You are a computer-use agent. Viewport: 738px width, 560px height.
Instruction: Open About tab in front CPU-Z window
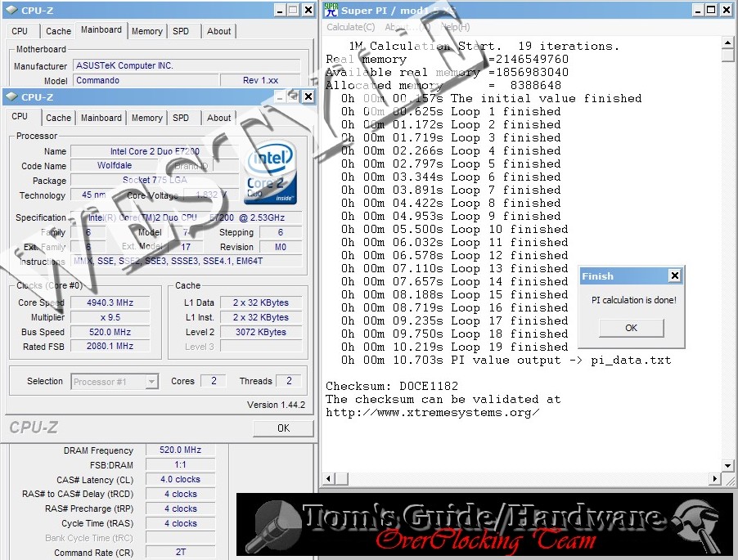(218, 118)
